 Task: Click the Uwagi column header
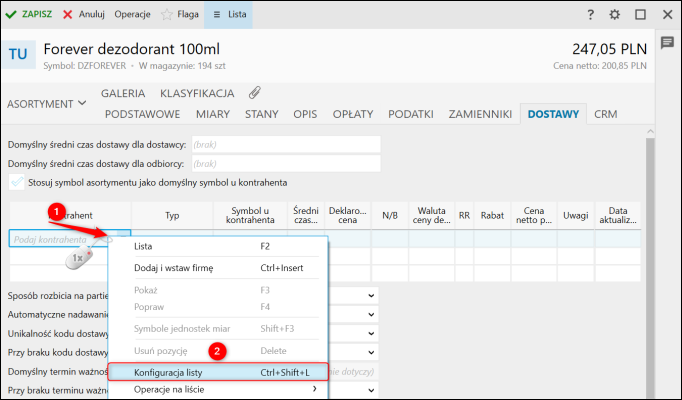click(575, 215)
